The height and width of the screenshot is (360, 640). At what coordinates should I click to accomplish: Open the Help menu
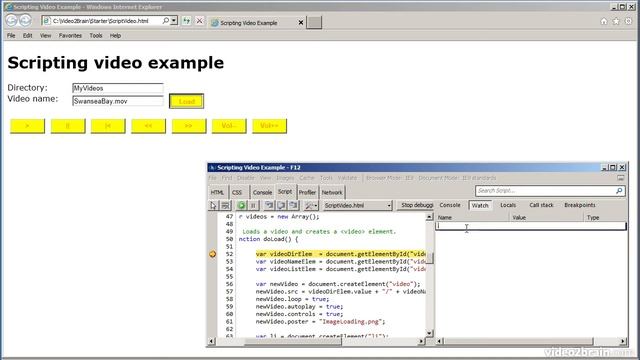pyautogui.click(x=115, y=36)
